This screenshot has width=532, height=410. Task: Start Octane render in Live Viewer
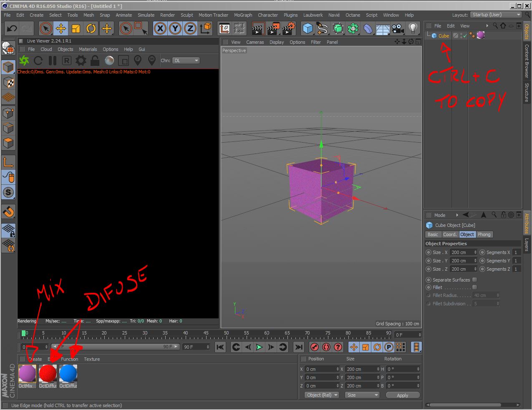pos(24,60)
